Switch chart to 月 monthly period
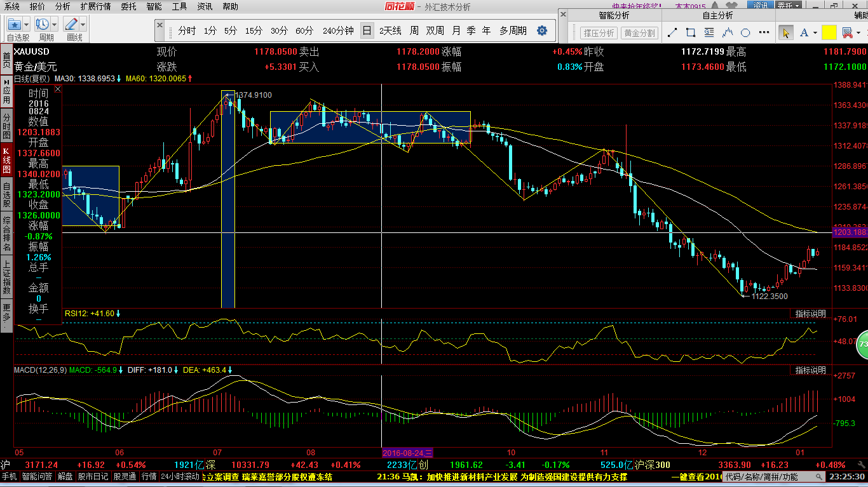This screenshot has height=487, width=868. coord(456,30)
